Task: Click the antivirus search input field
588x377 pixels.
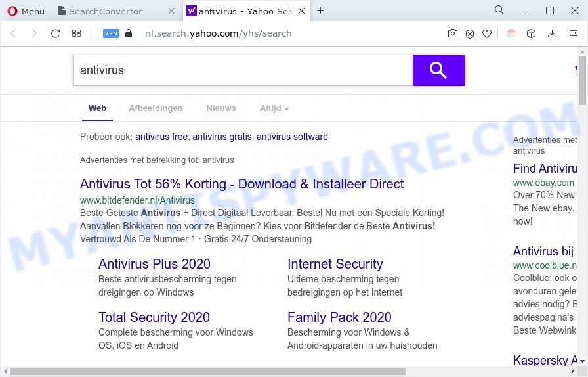Action: pos(243,70)
